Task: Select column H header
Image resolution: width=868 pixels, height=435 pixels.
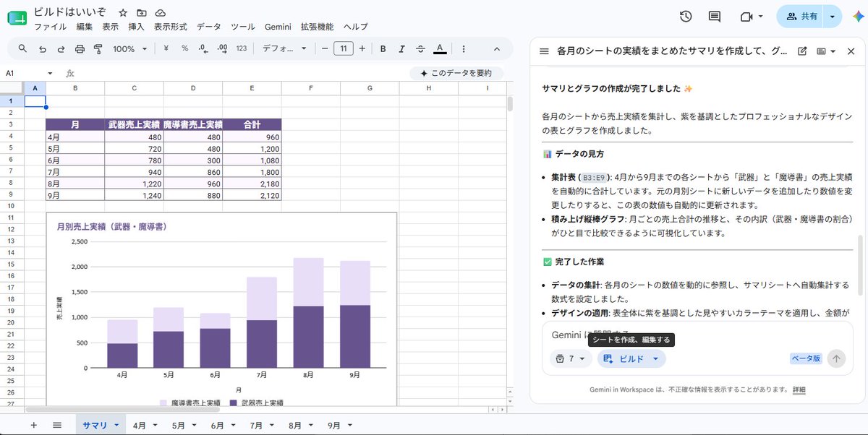Action: click(428, 88)
